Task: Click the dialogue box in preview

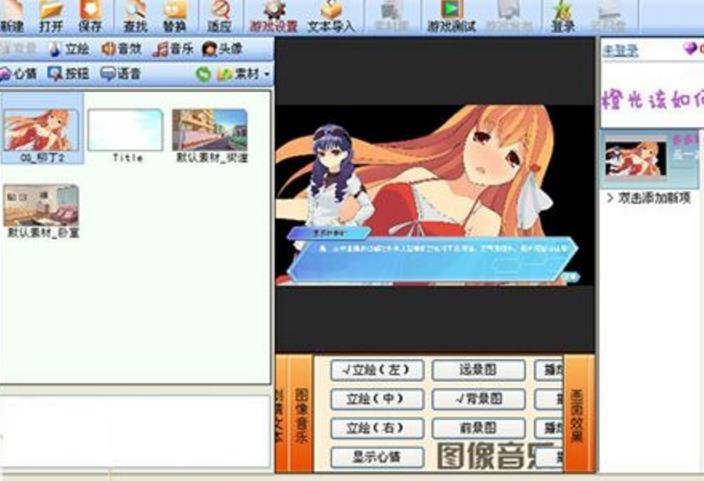Action: (432, 259)
